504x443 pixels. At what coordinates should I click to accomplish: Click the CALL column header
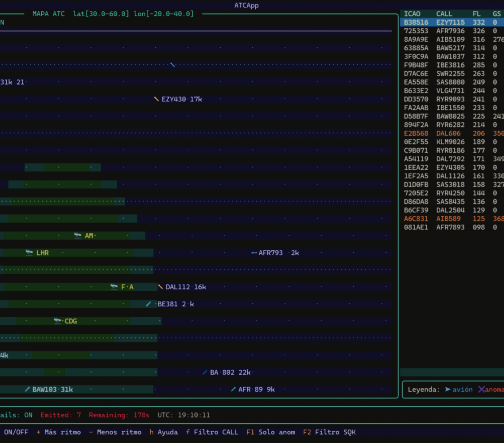444,14
